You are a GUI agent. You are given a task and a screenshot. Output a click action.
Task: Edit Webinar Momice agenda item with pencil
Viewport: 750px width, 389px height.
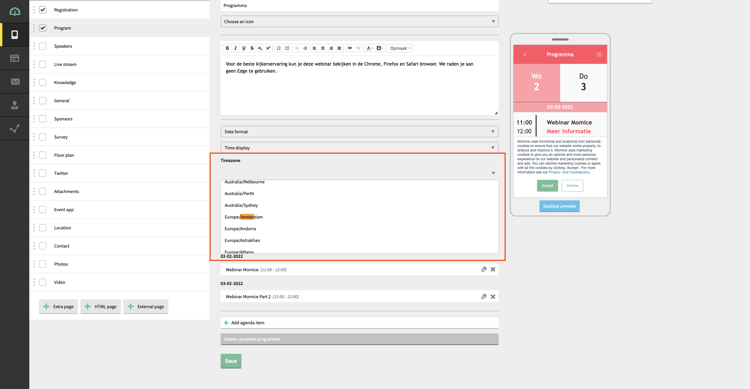484,269
